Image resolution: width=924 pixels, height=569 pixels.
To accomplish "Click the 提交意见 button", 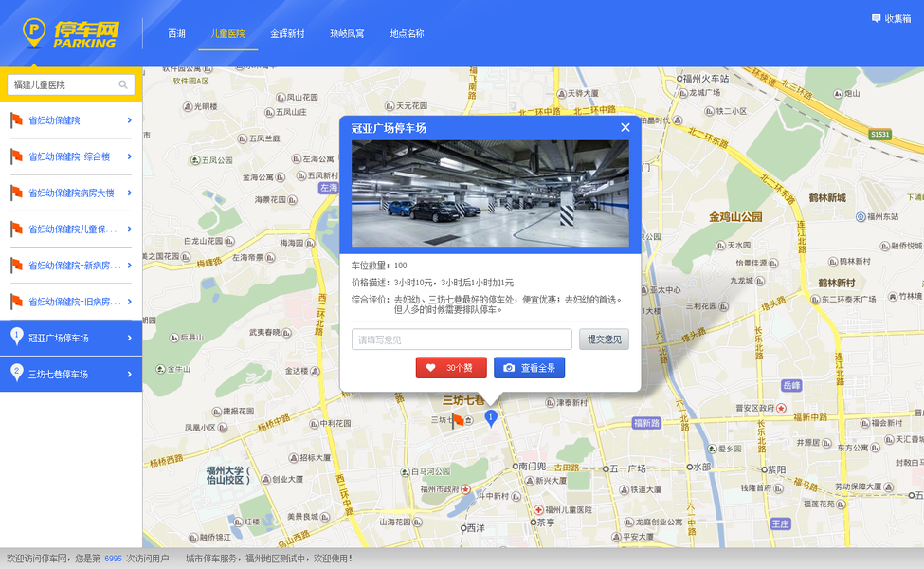I will point(604,340).
